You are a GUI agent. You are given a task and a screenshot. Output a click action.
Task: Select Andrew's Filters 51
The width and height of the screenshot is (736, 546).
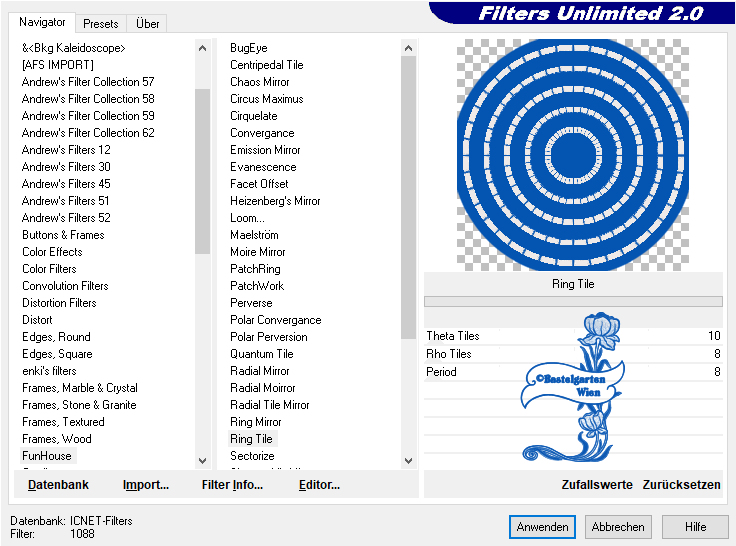point(66,200)
